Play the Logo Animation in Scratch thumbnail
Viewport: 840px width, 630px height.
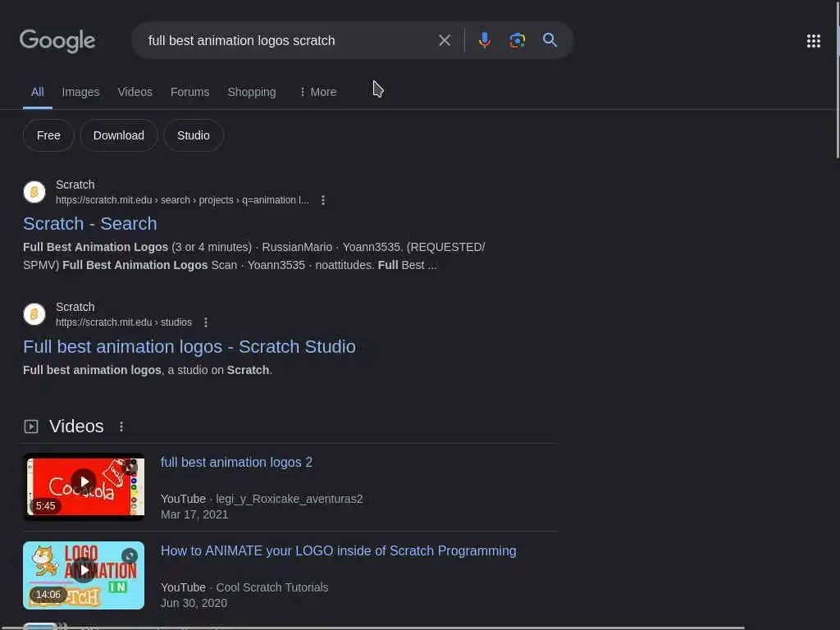click(84, 575)
